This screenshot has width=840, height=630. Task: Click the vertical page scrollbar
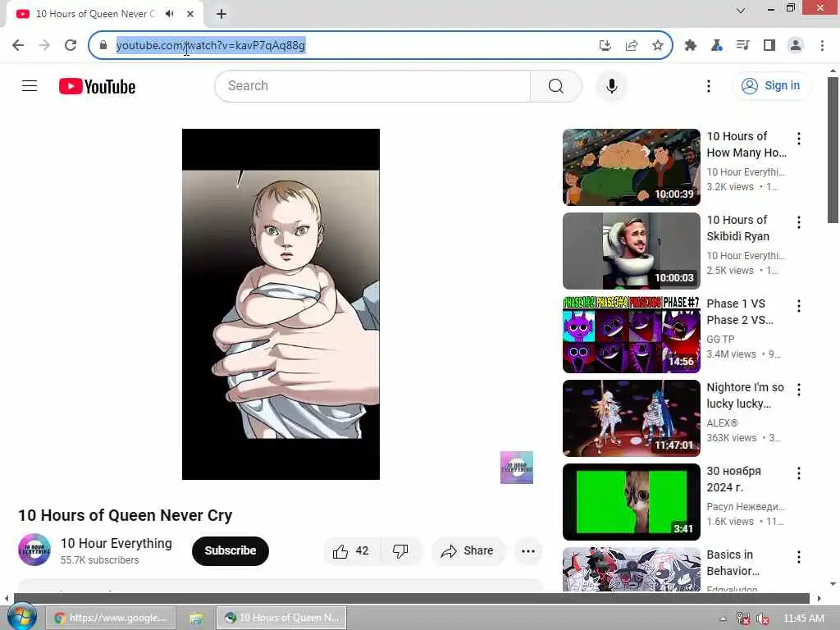click(832, 150)
